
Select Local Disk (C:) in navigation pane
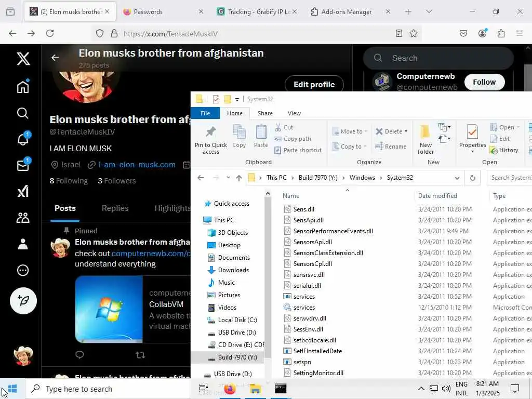[237, 320]
